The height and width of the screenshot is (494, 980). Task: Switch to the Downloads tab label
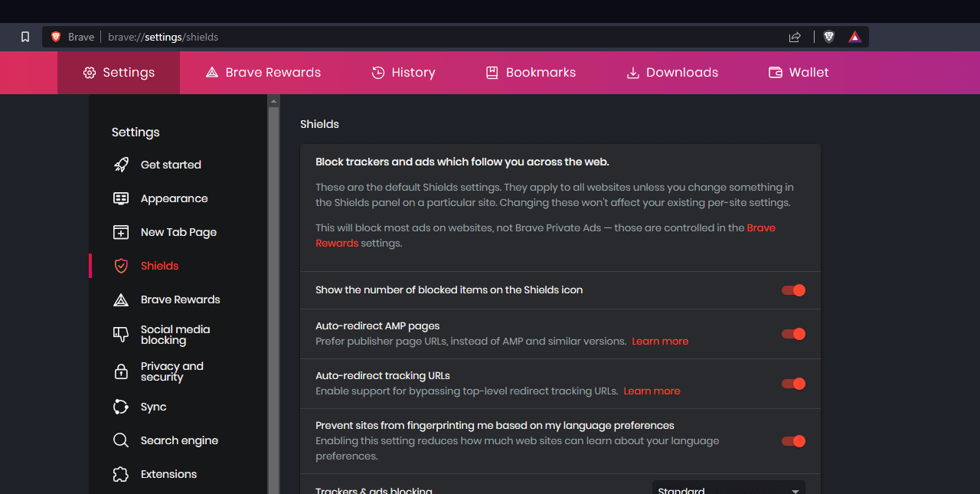coord(682,73)
